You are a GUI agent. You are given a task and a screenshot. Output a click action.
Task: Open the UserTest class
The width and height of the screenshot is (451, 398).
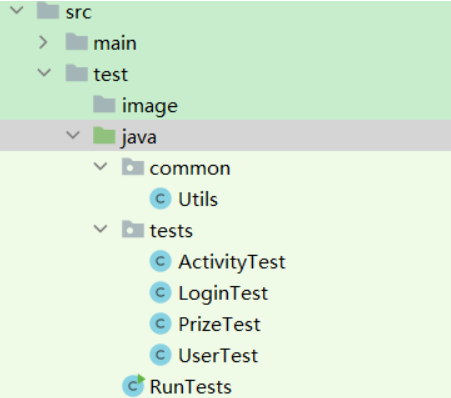tap(218, 355)
